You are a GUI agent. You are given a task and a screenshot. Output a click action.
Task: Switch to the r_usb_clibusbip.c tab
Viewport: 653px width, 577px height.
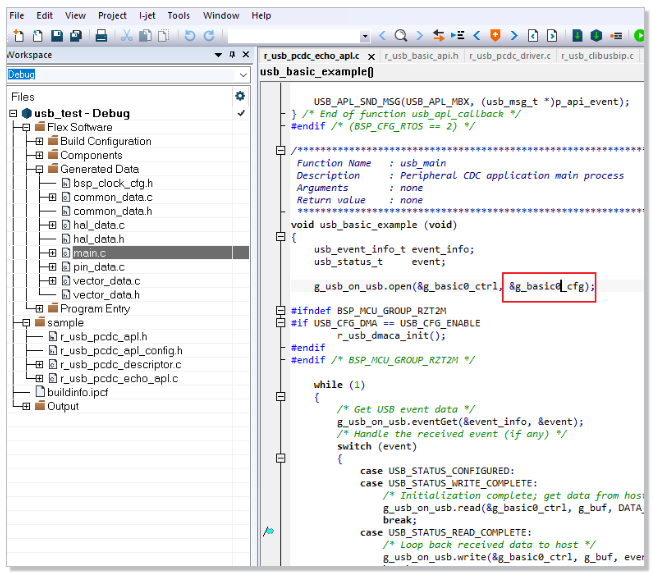point(597,56)
